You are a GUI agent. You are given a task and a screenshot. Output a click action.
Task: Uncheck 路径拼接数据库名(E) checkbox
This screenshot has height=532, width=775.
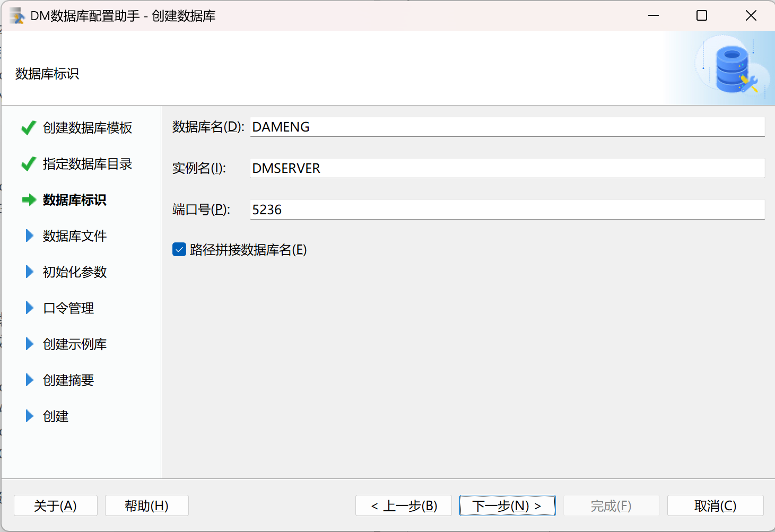coord(179,250)
